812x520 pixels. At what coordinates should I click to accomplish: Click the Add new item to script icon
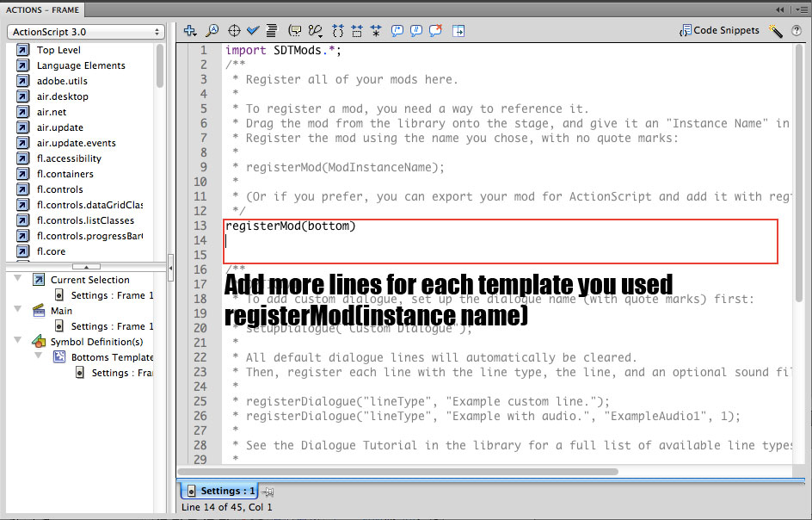[x=191, y=31]
